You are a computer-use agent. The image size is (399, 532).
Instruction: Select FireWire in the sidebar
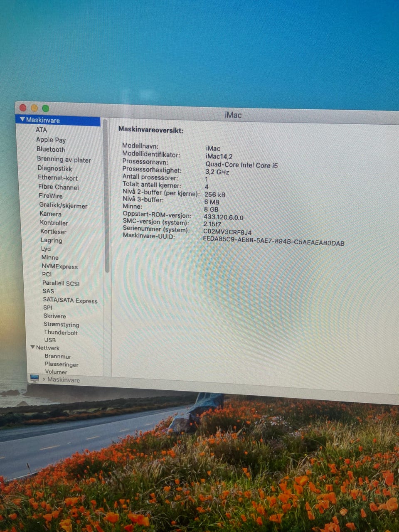(50, 196)
